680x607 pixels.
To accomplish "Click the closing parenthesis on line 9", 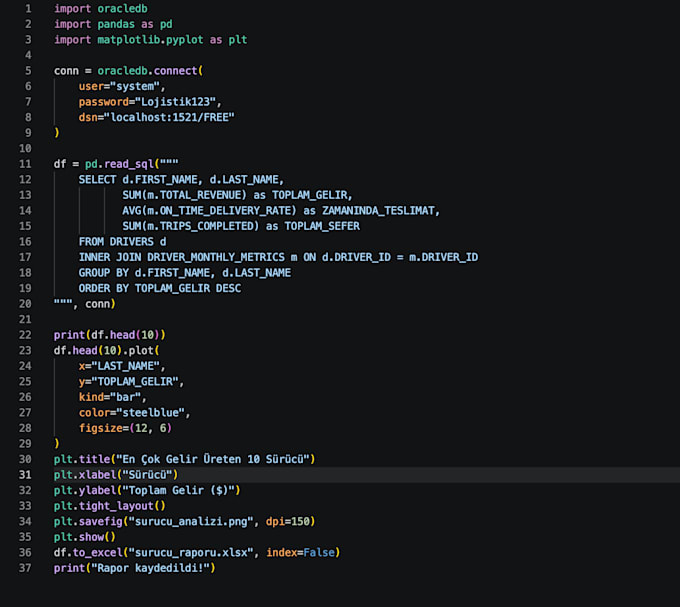I will click(57, 133).
